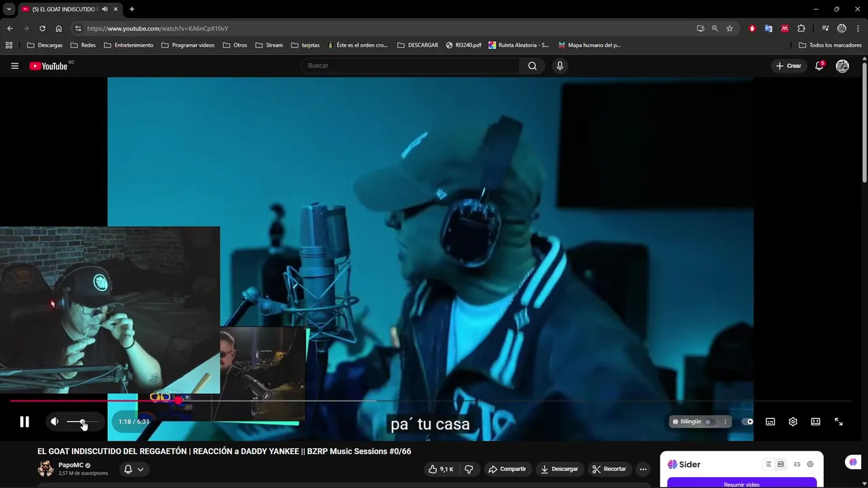Expand subscription notification bell dropdown
The image size is (868, 488).
[x=134, y=469]
